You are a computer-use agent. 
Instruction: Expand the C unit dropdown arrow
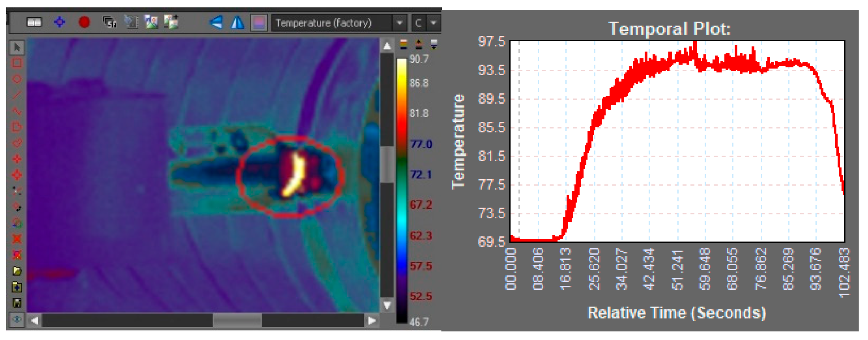[x=434, y=23]
